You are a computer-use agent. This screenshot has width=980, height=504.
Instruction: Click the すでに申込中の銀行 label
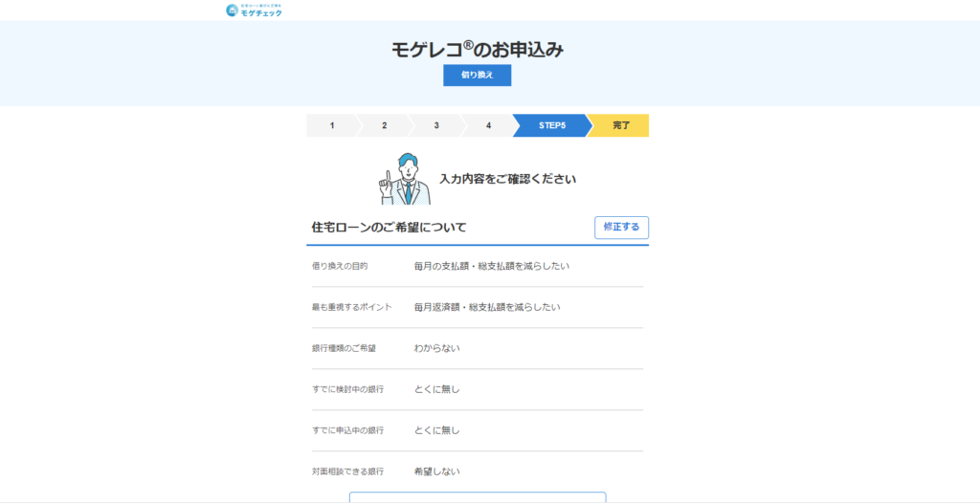(x=347, y=431)
